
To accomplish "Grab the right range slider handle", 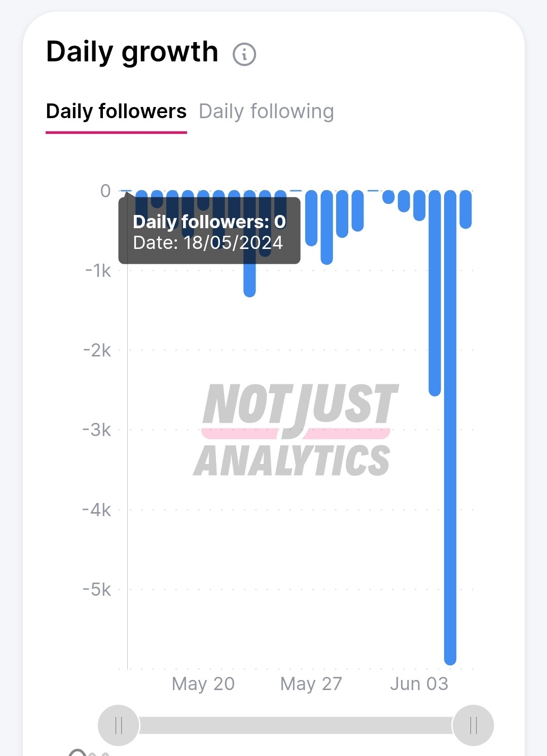I will coord(473,725).
